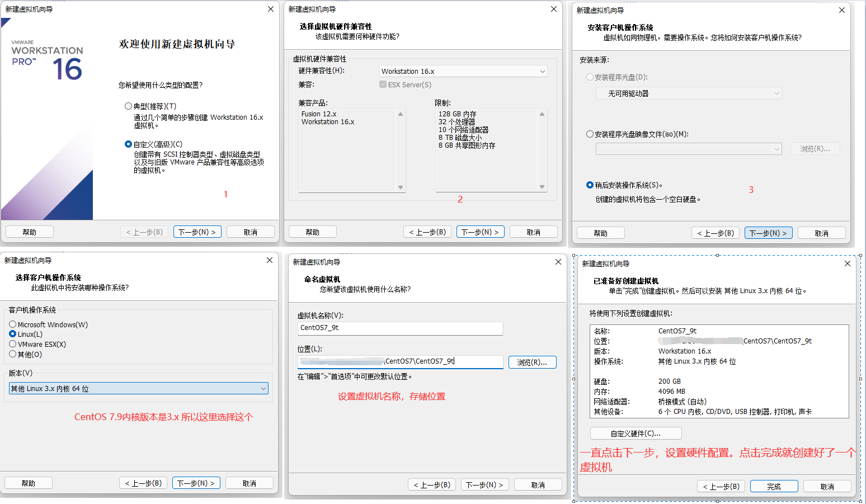The width and height of the screenshot is (866, 504).
Task: Select Microsoft Windows as guest OS
Action: coord(13,324)
